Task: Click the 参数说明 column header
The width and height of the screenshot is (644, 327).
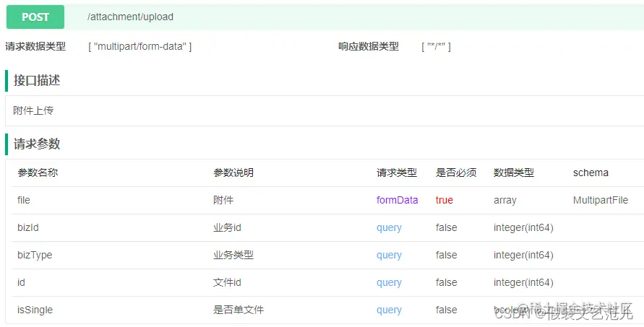Action: 233,173
